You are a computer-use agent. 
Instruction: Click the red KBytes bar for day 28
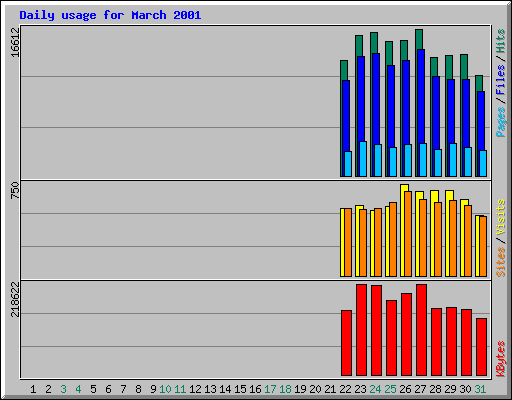pyautogui.click(x=436, y=342)
